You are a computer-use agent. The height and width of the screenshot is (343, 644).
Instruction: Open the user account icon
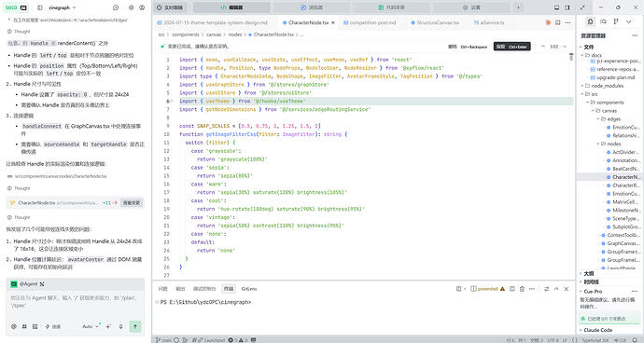pyautogui.click(x=142, y=7)
